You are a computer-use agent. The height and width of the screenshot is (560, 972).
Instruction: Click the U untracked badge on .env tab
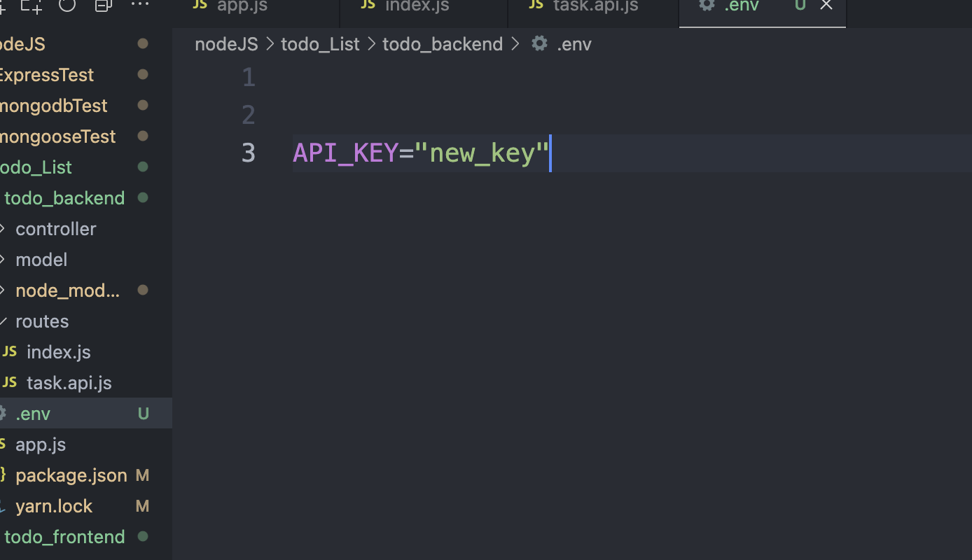point(800,6)
